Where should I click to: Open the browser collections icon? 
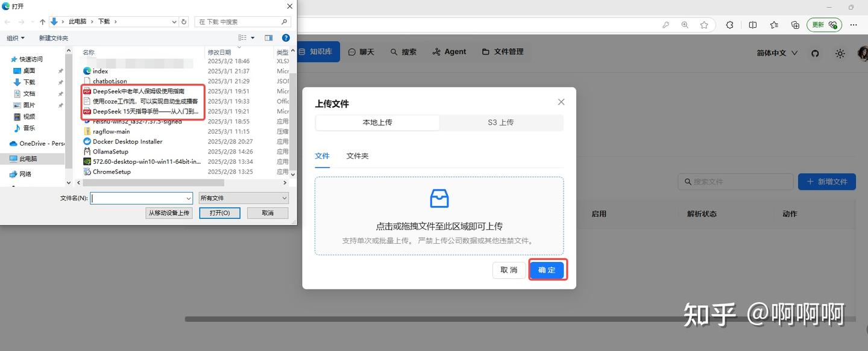(795, 25)
